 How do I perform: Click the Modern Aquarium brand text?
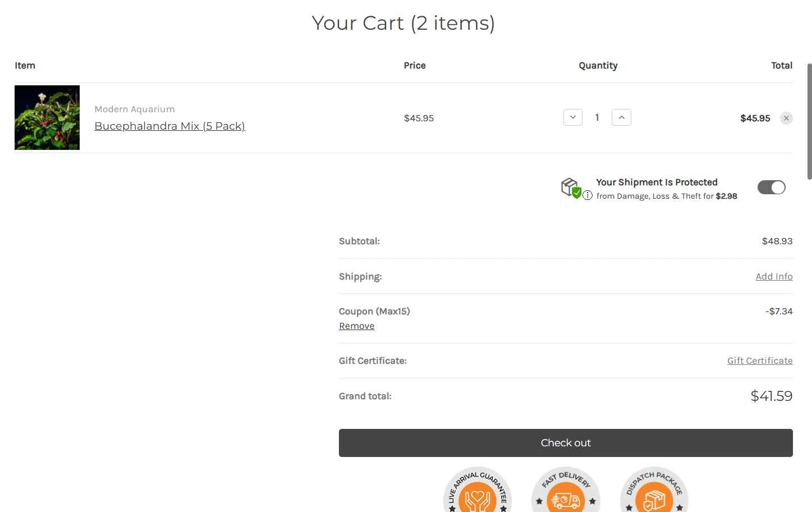tap(135, 109)
